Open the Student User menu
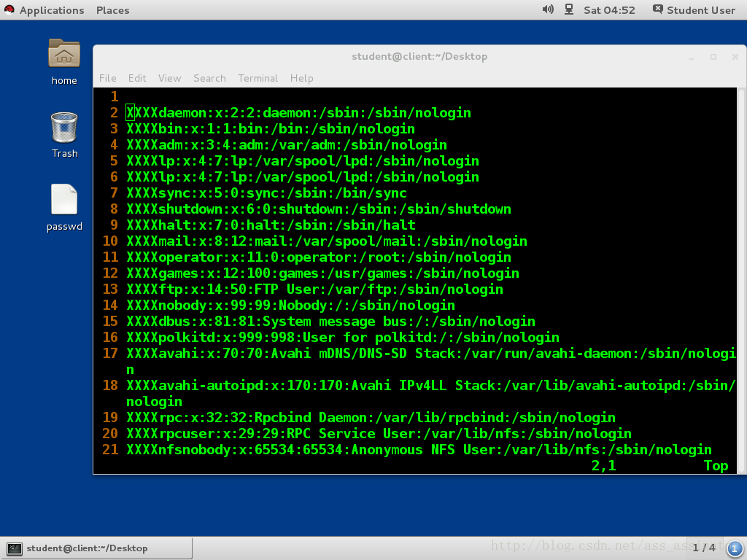 (x=701, y=10)
